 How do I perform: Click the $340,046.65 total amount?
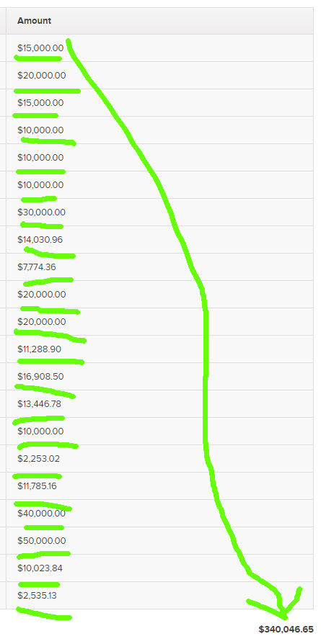pos(286,629)
